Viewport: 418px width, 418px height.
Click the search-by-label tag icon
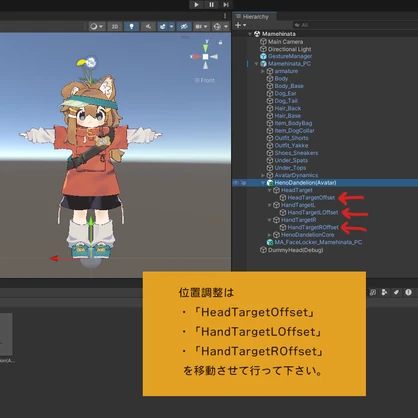(x=396, y=292)
